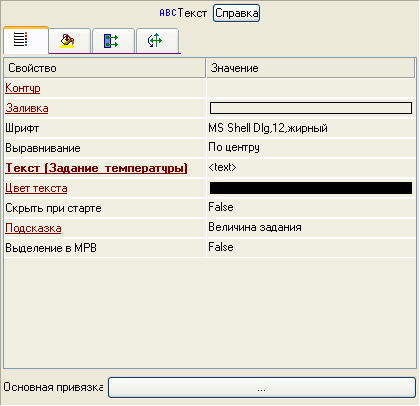Image resolution: width=420 pixels, height=406 pixels.
Task: Toggle the Скрыть при старте False value
Action: pyautogui.click(x=311, y=207)
